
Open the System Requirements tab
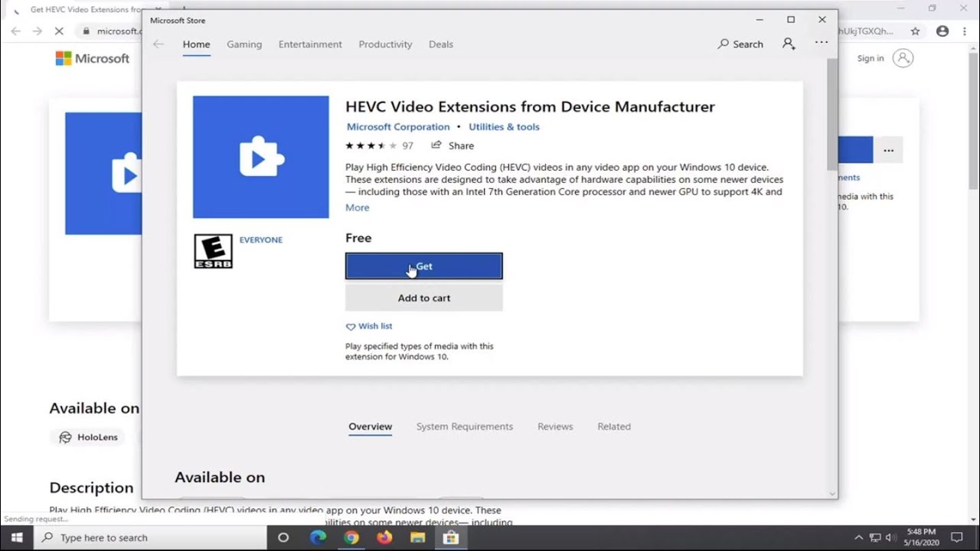pos(465,427)
